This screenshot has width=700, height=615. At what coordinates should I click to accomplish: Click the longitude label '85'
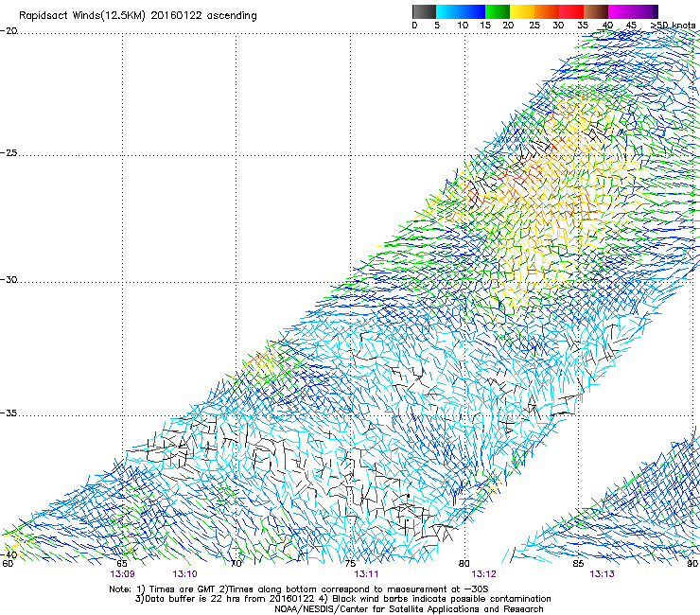coord(578,563)
